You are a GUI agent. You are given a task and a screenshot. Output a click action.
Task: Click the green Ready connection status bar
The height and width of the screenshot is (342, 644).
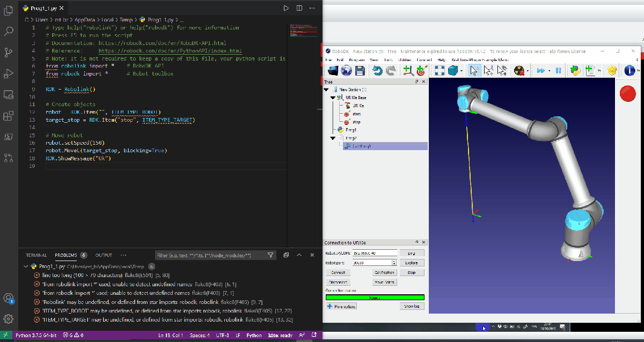(x=375, y=297)
